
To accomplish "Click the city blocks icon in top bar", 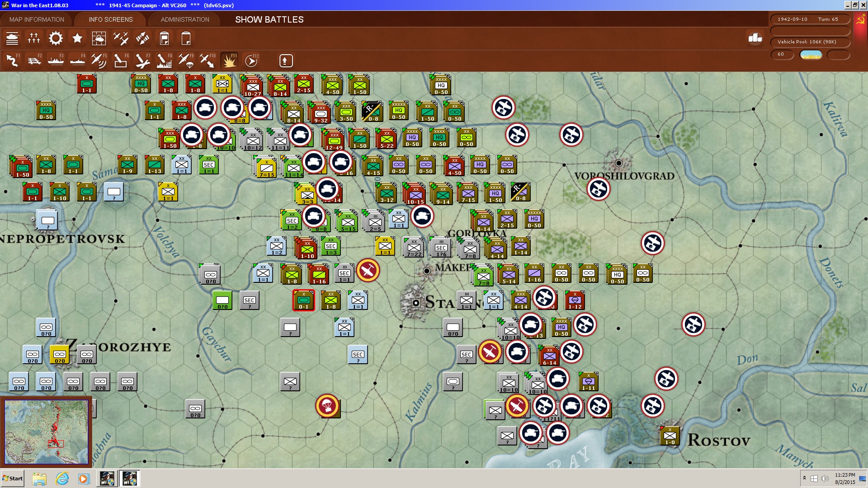I will (755, 38).
